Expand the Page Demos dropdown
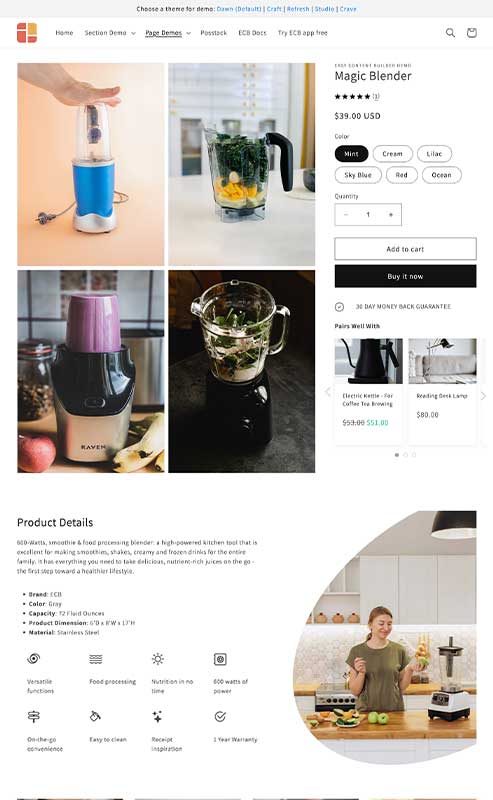This screenshot has height=800, width=493. click(x=167, y=33)
